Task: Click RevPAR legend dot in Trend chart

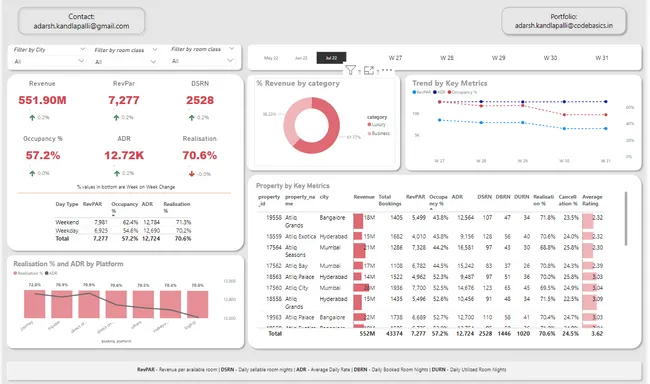Action: coord(414,92)
